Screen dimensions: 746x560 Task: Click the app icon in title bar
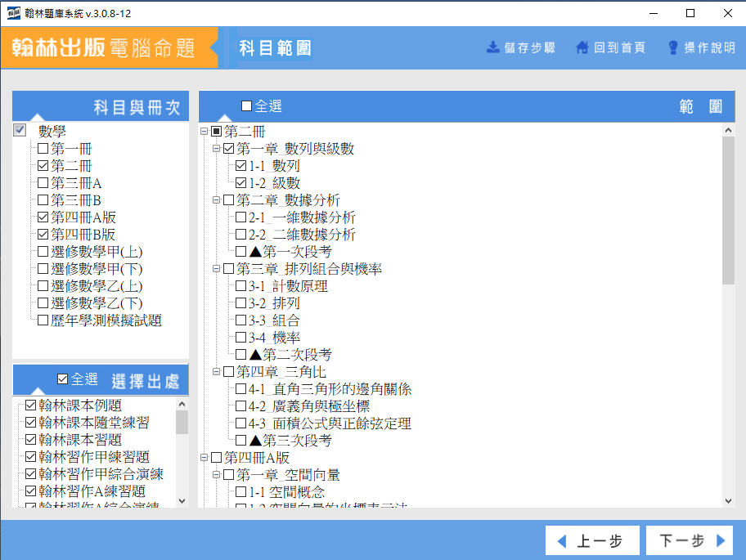click(x=14, y=13)
